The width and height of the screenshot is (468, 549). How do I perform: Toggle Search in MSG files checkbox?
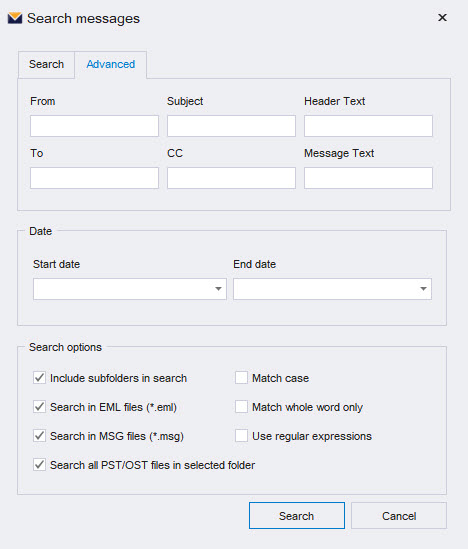pos(40,436)
